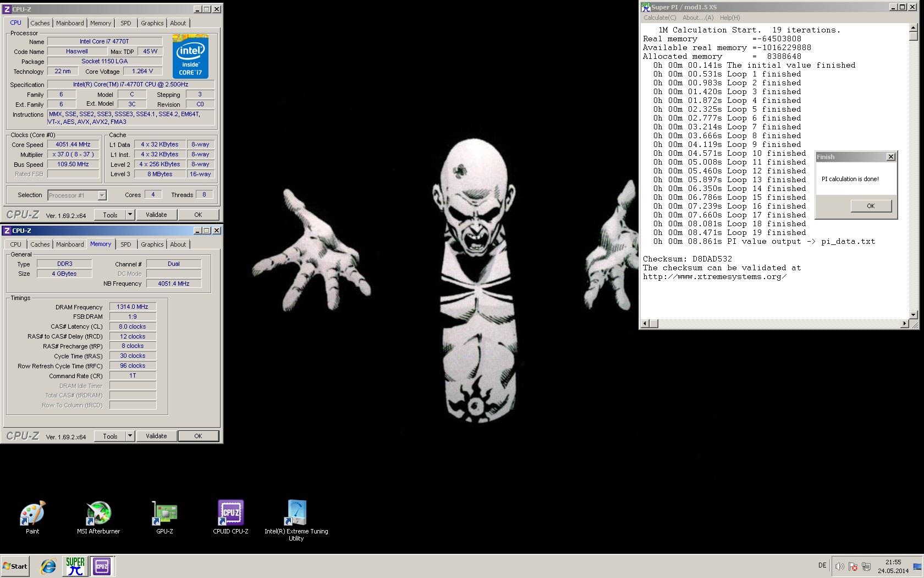The image size is (924, 578).
Task: Click the Super PI title bar icon
Action: click(x=646, y=7)
